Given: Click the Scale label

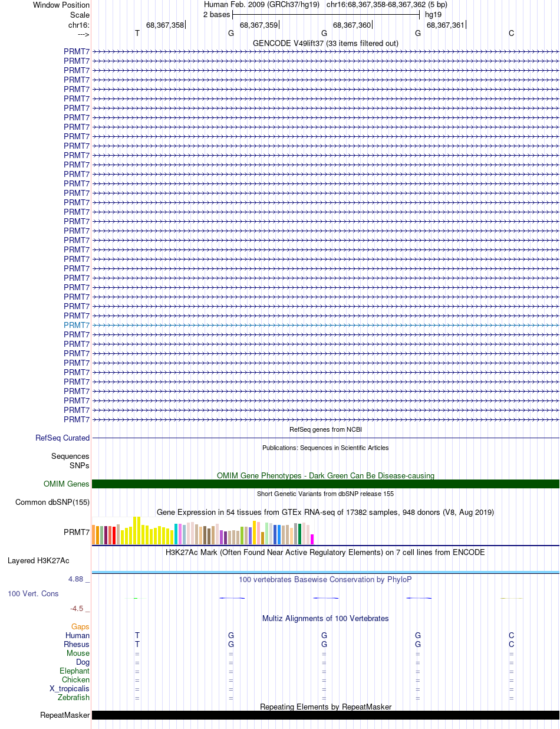Looking at the screenshot, I should [x=80, y=15].
